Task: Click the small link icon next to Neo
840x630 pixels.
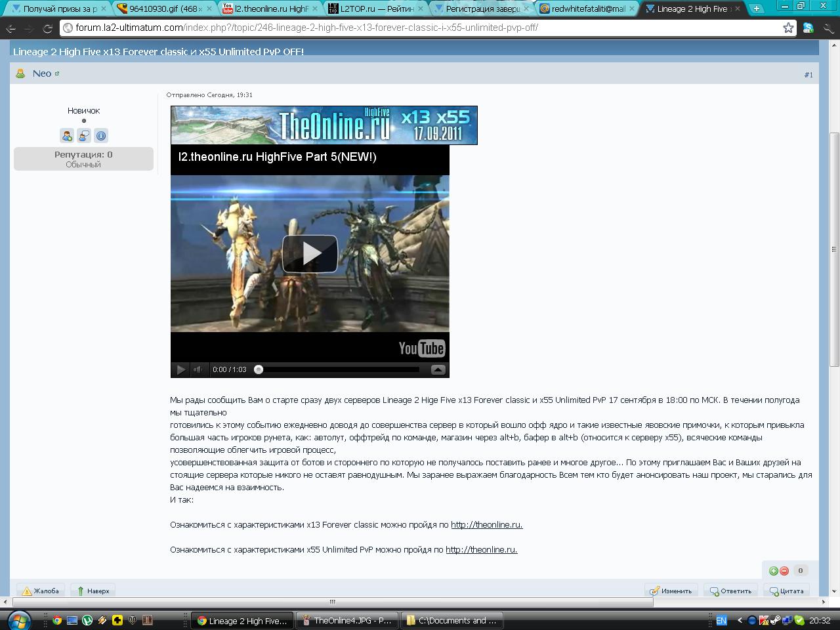Action: 57,73
